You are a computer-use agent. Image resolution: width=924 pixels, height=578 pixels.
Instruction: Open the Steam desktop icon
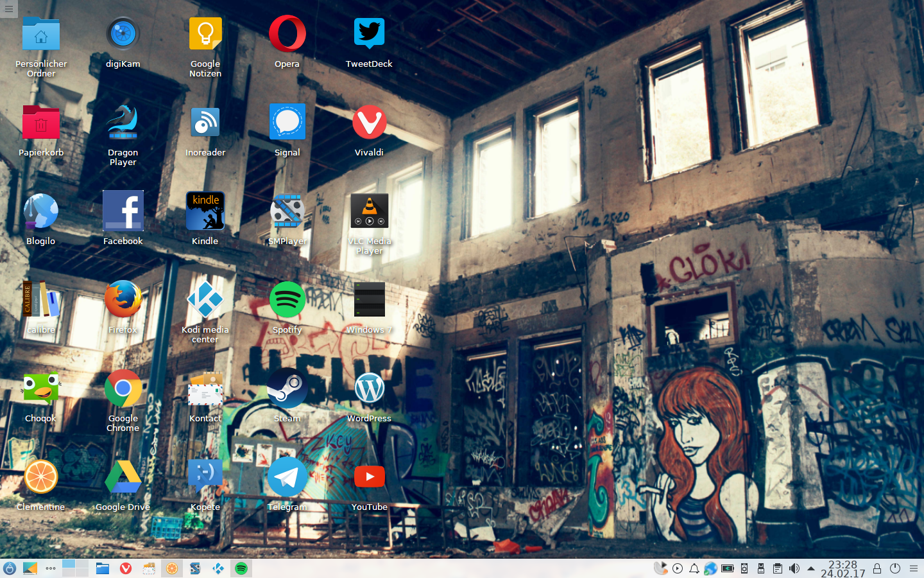coord(287,389)
